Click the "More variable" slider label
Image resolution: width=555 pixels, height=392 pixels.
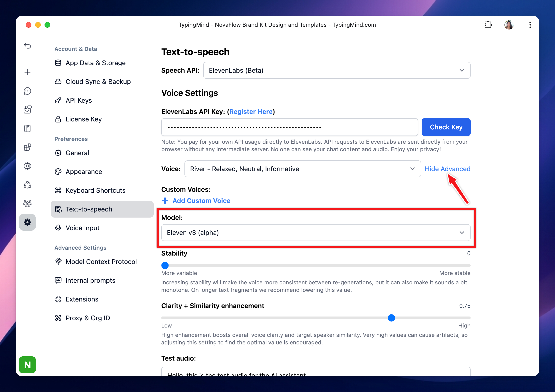[x=179, y=273]
